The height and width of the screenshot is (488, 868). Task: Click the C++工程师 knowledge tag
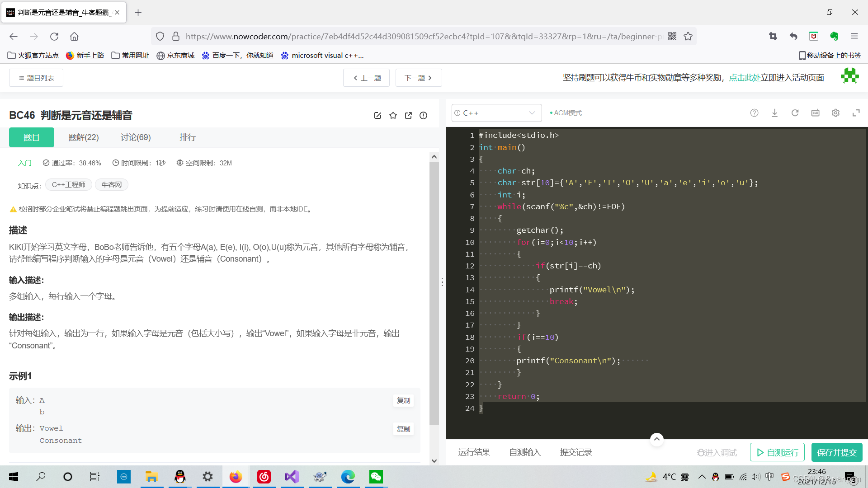click(69, 185)
